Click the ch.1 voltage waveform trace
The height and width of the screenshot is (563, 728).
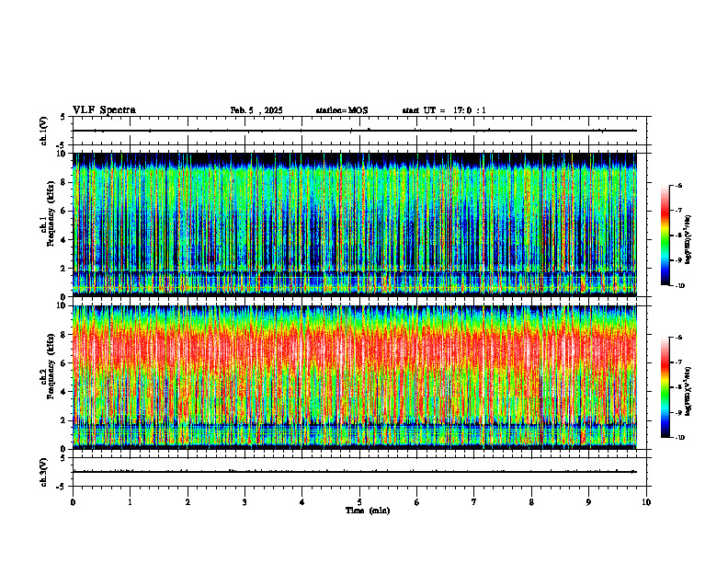coord(355,131)
